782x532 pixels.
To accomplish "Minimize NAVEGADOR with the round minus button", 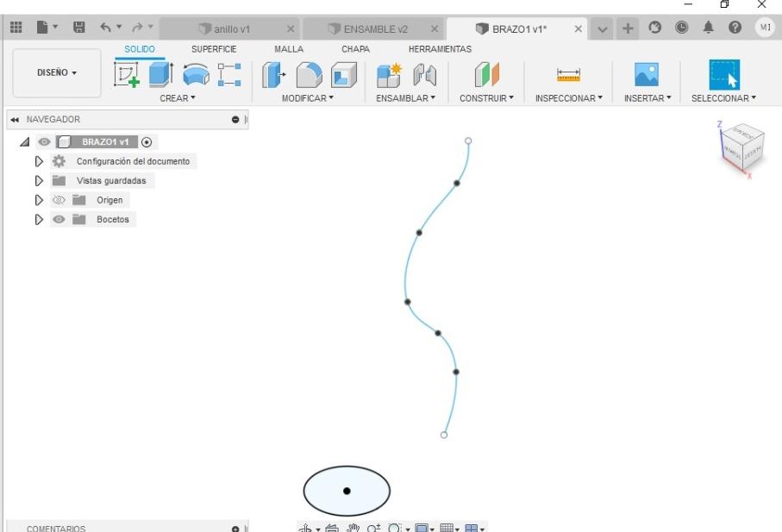I will point(235,120).
